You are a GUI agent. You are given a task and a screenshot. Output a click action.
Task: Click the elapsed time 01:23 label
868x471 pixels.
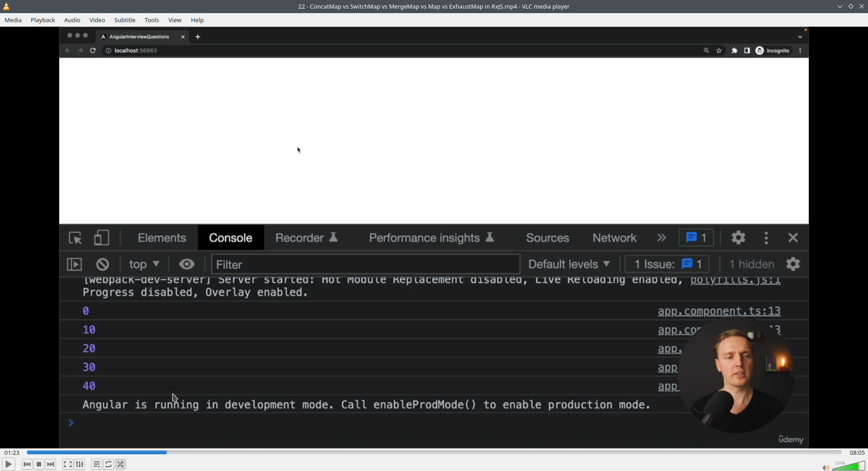pyautogui.click(x=12, y=452)
